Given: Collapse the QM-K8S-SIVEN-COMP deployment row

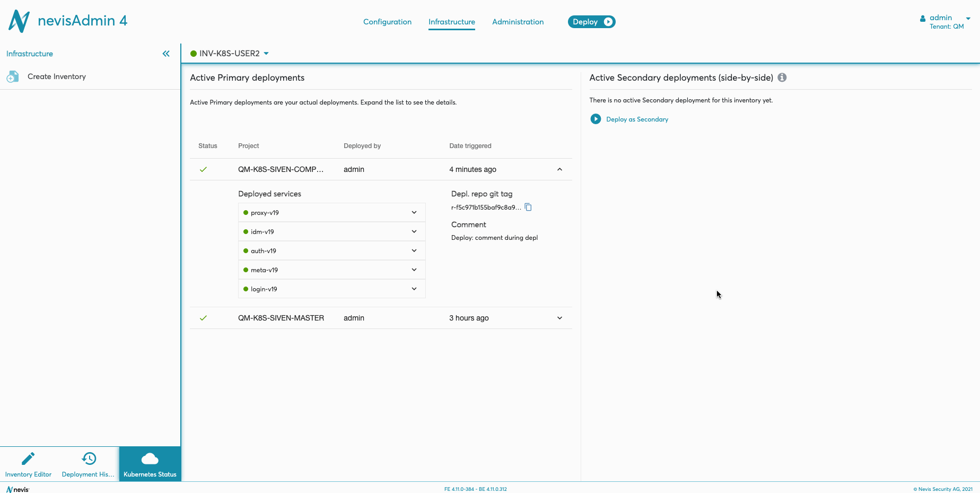Looking at the screenshot, I should [559, 170].
